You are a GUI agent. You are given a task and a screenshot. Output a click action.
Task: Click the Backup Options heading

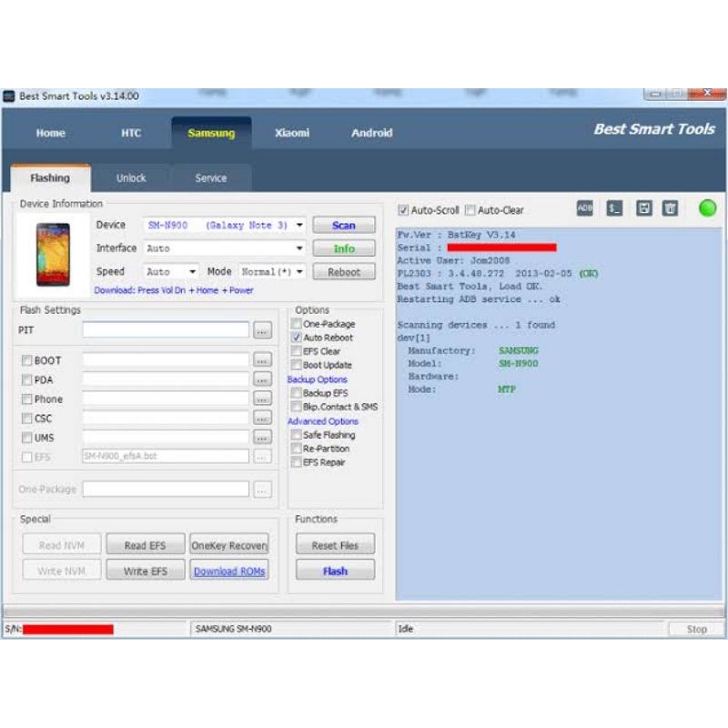[317, 379]
